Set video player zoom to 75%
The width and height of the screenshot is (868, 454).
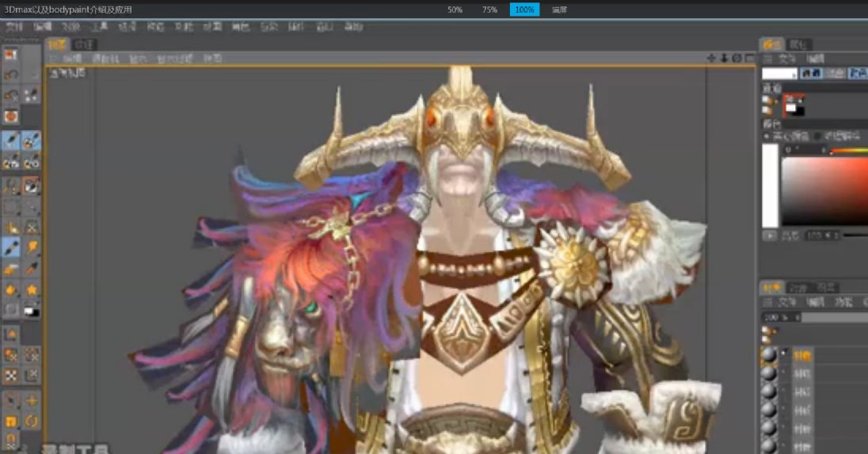pos(490,10)
